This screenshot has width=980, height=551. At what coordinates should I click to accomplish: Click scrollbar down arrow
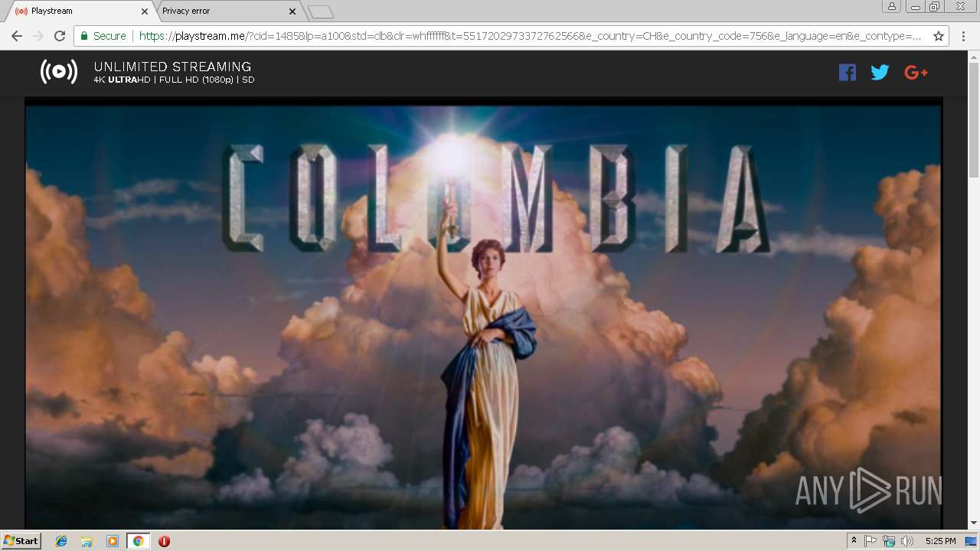click(x=973, y=523)
